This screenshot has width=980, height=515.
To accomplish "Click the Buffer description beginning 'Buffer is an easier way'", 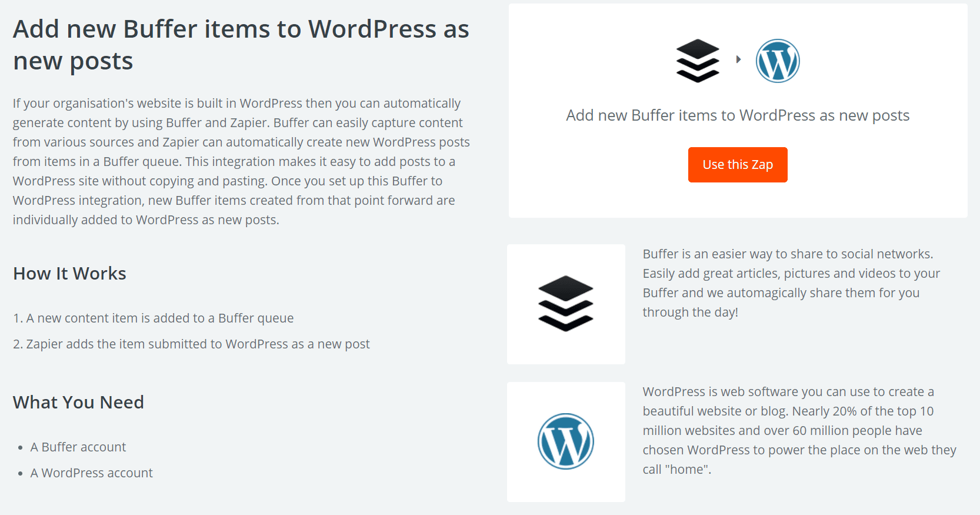I will [x=791, y=283].
